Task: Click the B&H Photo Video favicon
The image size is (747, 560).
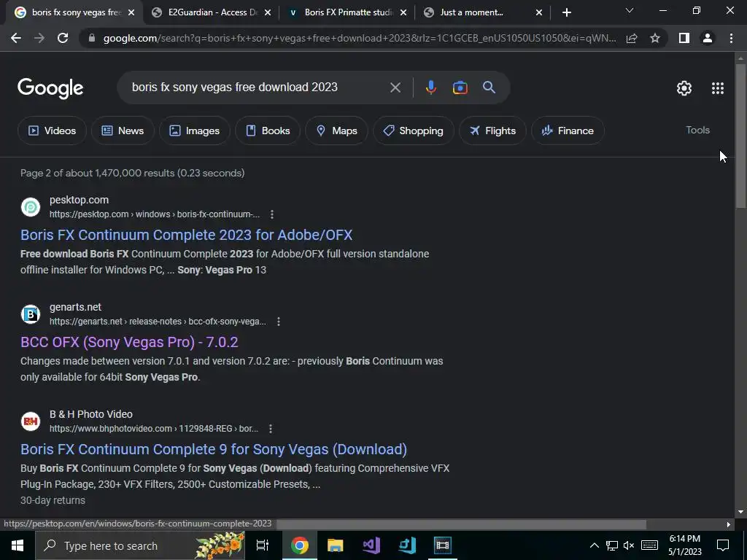Action: tap(31, 421)
